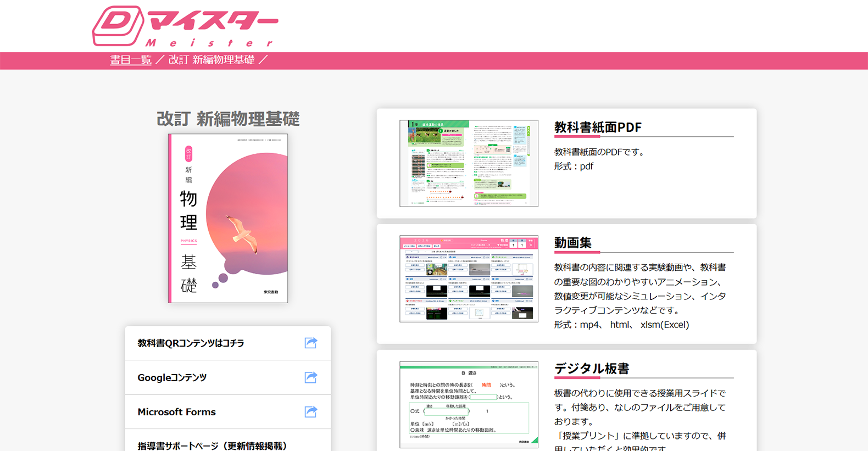Select the デジタル板書 heading
This screenshot has height=451, width=868.
pos(592,369)
